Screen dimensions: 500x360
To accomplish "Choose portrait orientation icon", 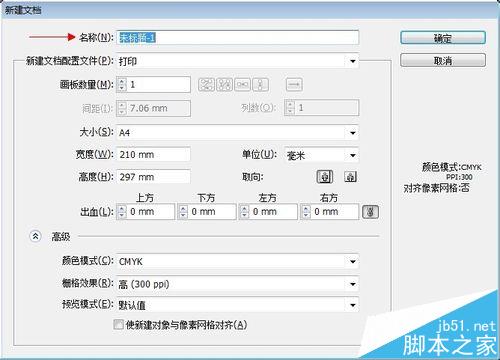I will point(324,177).
